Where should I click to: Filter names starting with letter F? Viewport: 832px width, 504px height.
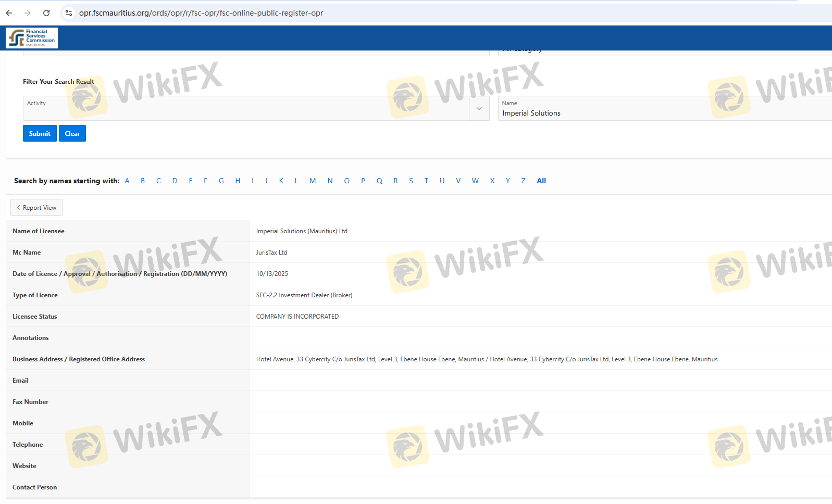pos(206,181)
